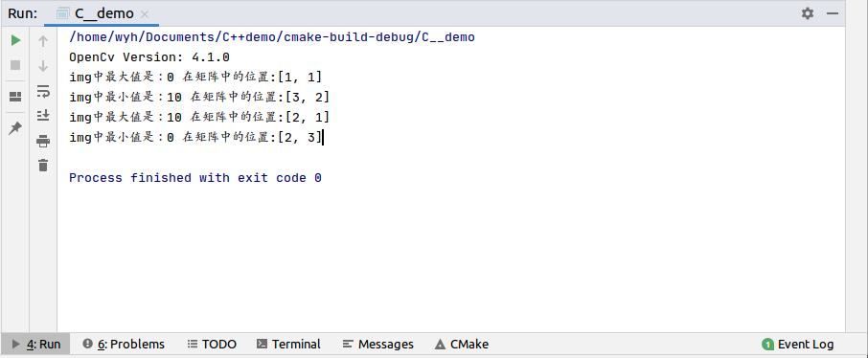Hide Run panel with minus icon

pos(832,13)
